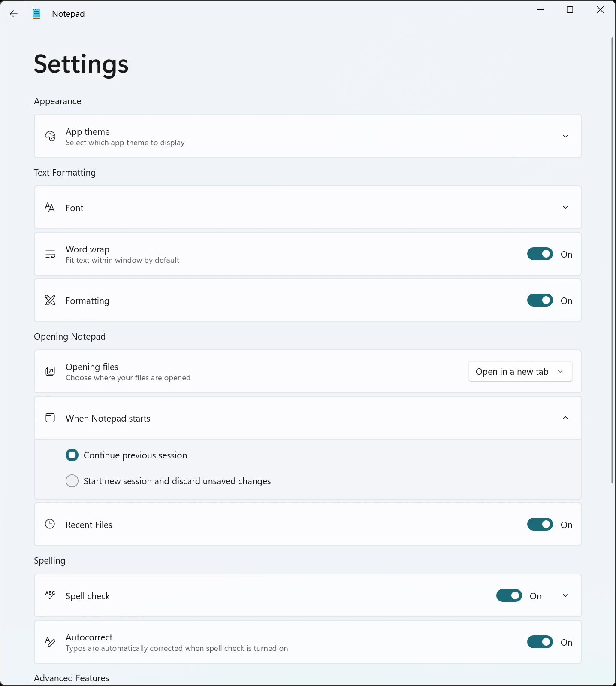Image resolution: width=616 pixels, height=686 pixels.
Task: Go back using the back arrow
Action: coord(14,14)
